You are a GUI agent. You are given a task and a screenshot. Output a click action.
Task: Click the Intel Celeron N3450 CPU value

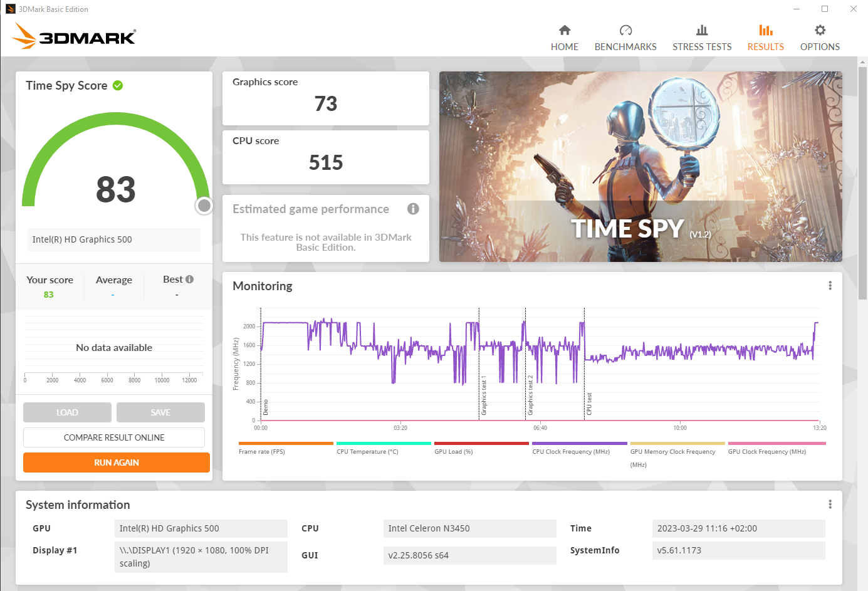coord(469,528)
